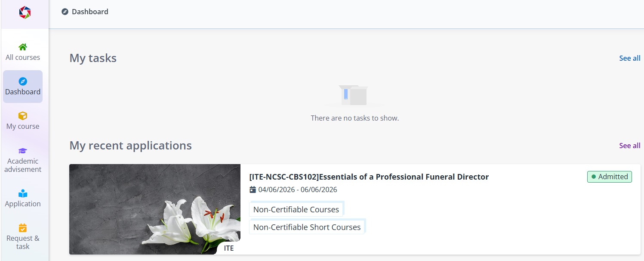Click the green home icon for All courses
The image size is (644, 261).
[x=23, y=47]
